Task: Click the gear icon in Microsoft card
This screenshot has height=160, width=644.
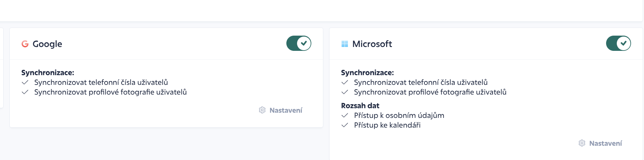Action: [x=582, y=143]
